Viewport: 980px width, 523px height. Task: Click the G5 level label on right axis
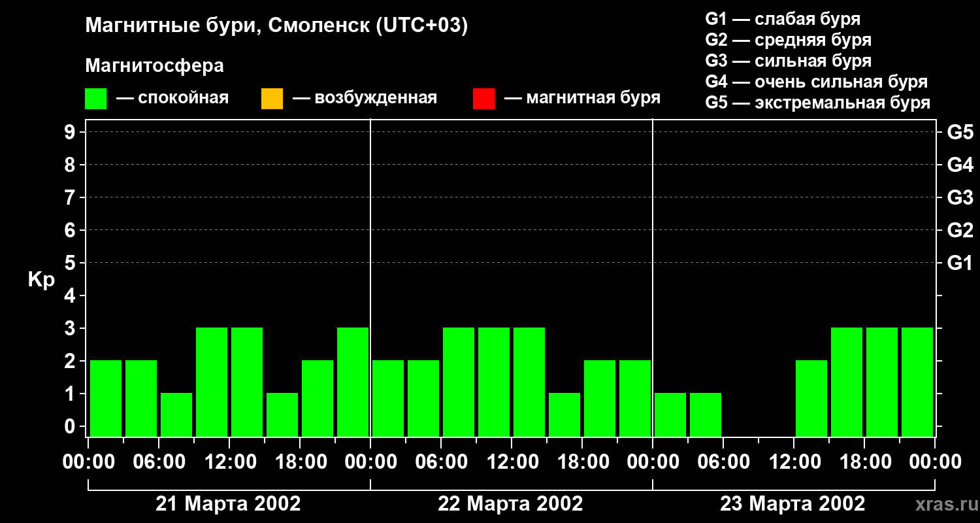960,133
